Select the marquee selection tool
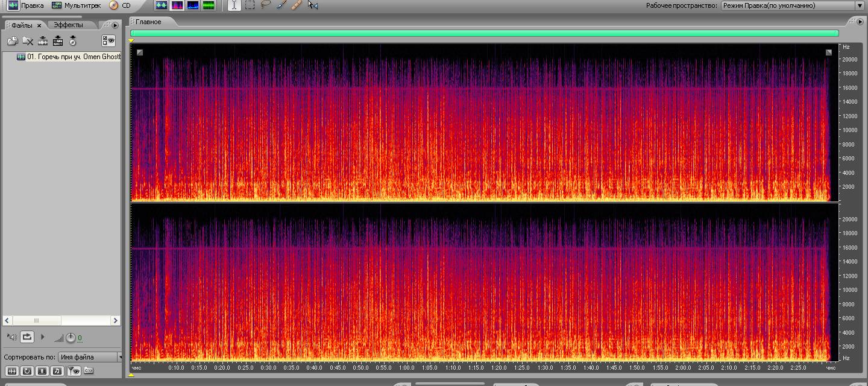The width and height of the screenshot is (868, 386). pos(250,5)
